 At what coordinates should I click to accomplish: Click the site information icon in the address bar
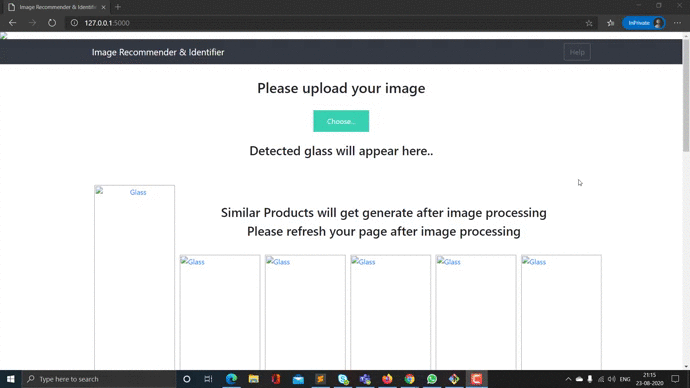point(74,23)
